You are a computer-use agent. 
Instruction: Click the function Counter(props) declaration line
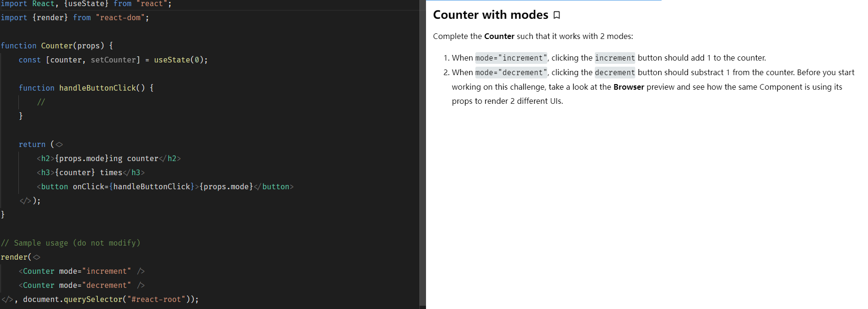(x=56, y=46)
